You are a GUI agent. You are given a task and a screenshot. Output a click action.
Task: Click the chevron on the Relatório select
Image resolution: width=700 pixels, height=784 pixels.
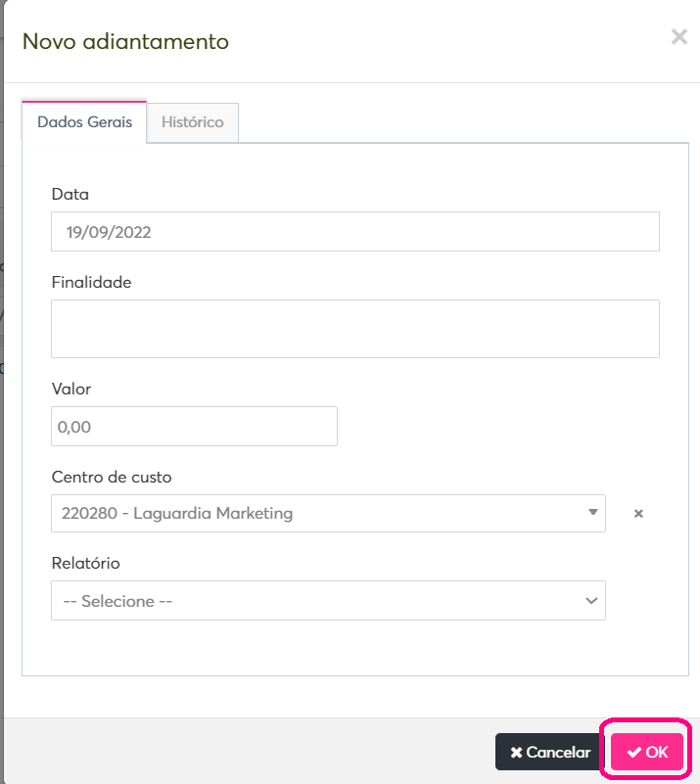(x=590, y=600)
